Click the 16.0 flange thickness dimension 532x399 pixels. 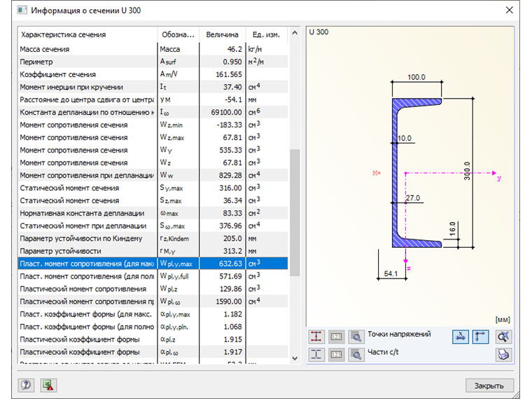point(452,229)
